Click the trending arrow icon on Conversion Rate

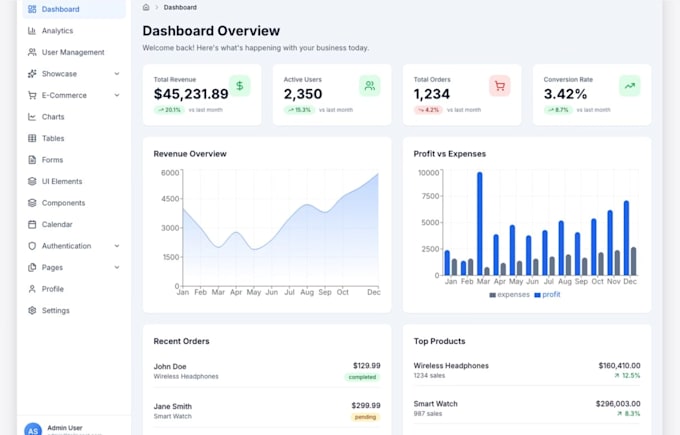coord(630,86)
